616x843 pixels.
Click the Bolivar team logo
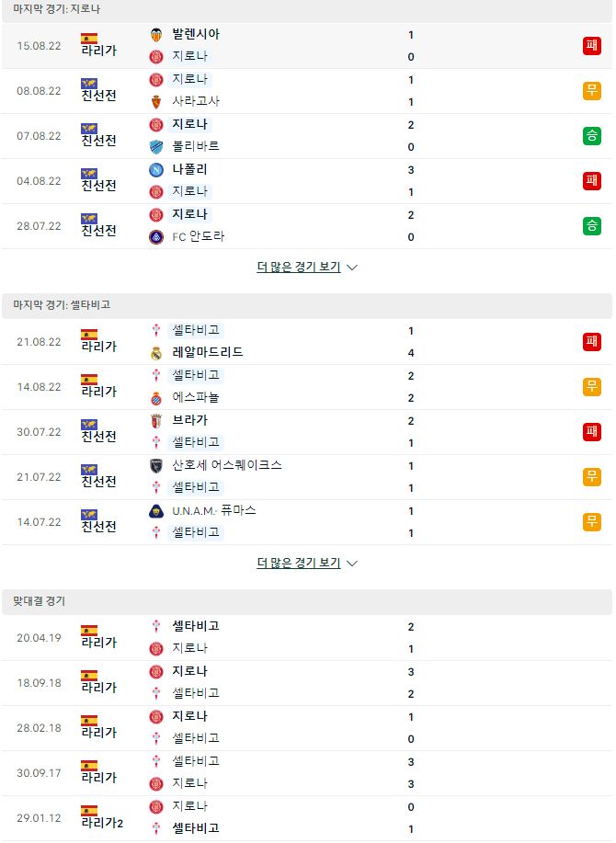pyautogui.click(x=156, y=147)
